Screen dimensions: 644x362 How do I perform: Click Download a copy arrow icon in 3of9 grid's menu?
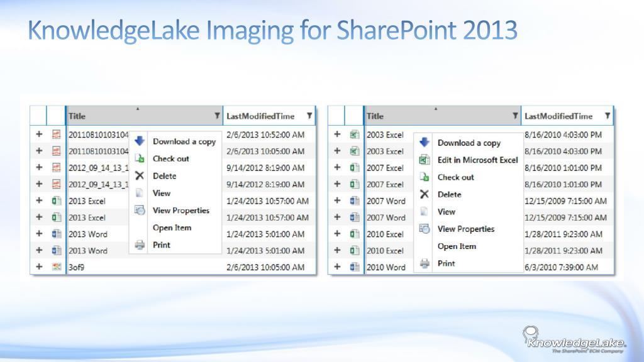pos(140,141)
